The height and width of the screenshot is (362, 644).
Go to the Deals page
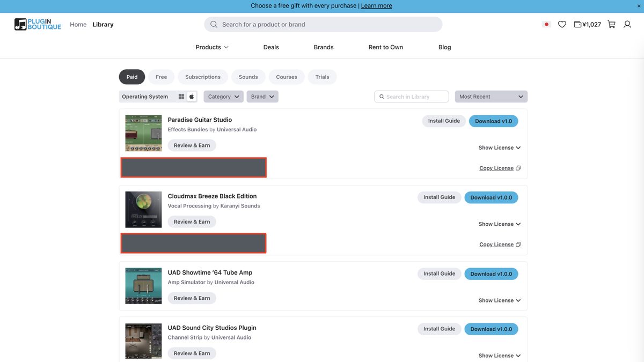point(271,47)
